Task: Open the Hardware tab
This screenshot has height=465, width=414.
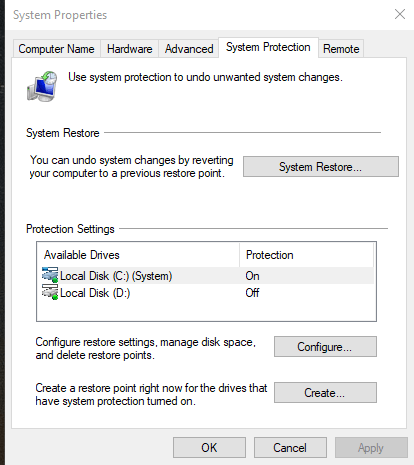Action: 129,49
